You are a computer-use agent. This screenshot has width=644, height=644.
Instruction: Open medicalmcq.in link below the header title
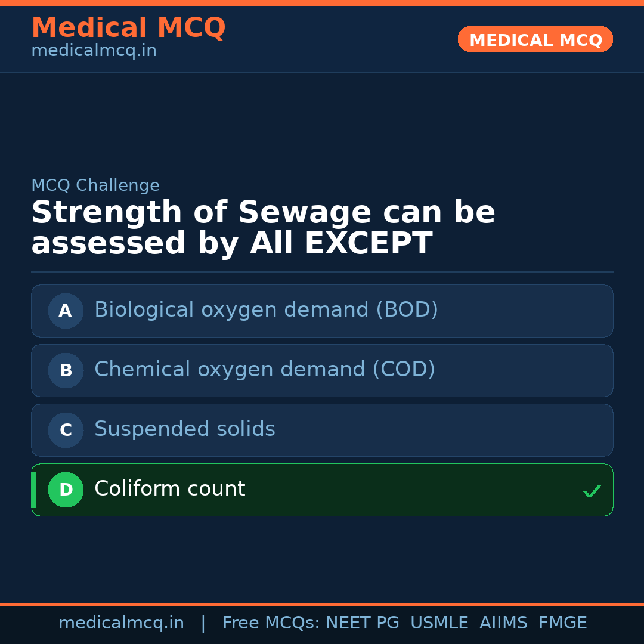[94, 51]
